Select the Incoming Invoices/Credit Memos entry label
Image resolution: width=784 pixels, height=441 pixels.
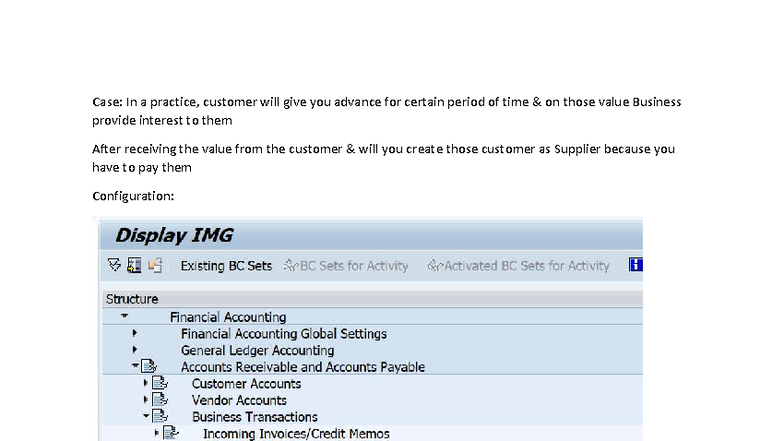click(x=296, y=434)
